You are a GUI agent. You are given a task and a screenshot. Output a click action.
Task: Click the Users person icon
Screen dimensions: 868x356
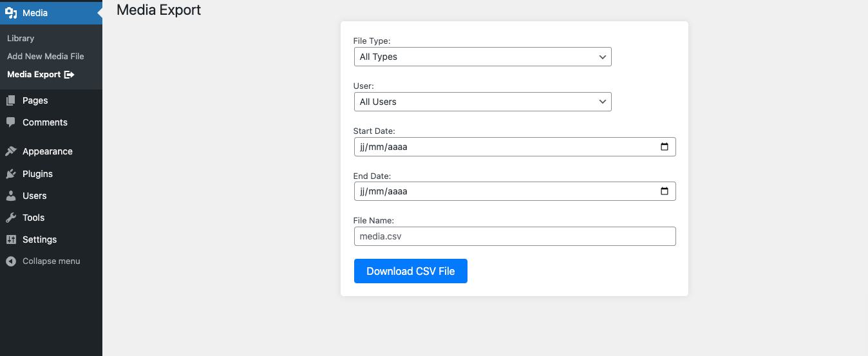[11, 196]
